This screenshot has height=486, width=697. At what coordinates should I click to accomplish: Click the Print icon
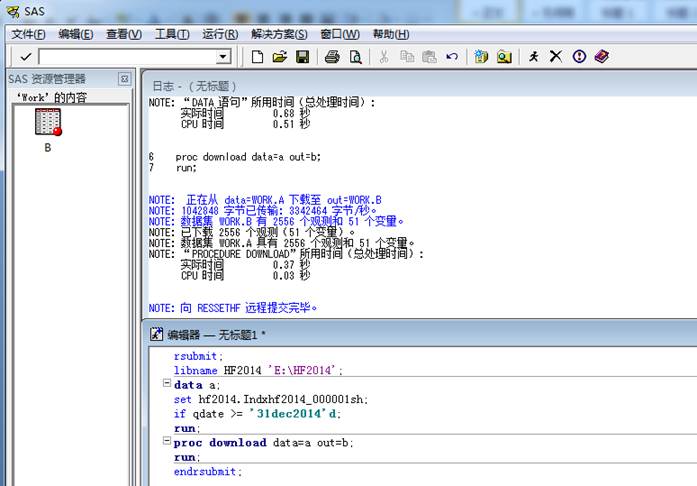tap(332, 57)
